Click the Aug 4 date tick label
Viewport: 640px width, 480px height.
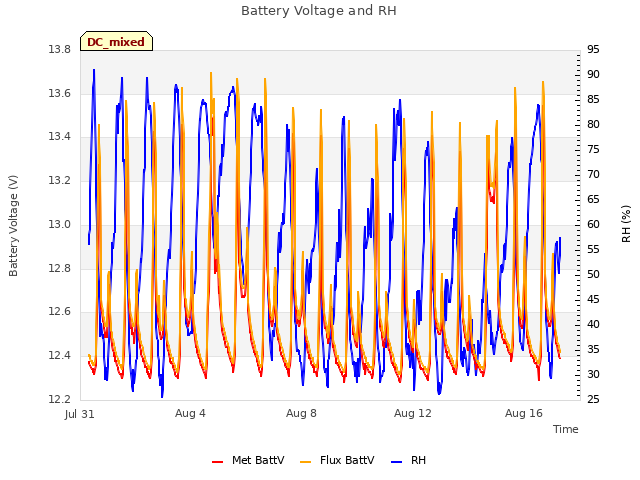tap(190, 413)
